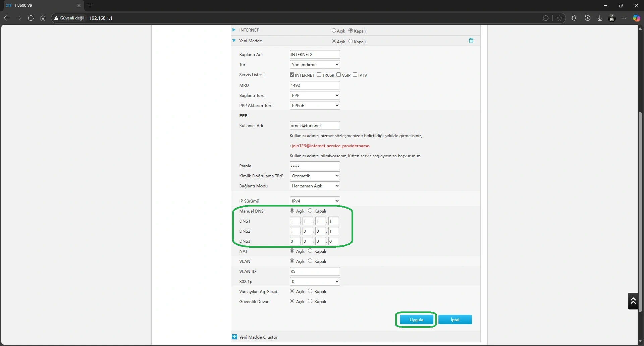Click the circular face icon in the address bar
Viewport: 644px width, 346px height.
click(546, 18)
